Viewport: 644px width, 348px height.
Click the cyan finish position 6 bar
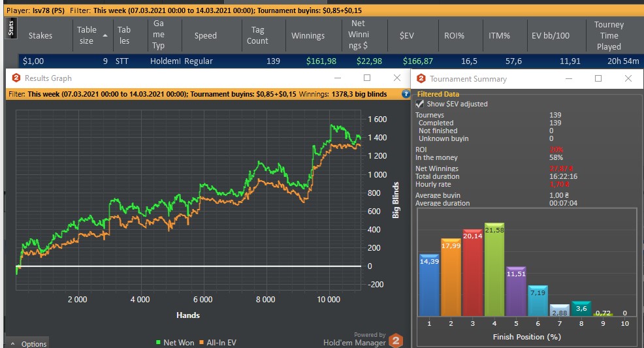pos(538,301)
